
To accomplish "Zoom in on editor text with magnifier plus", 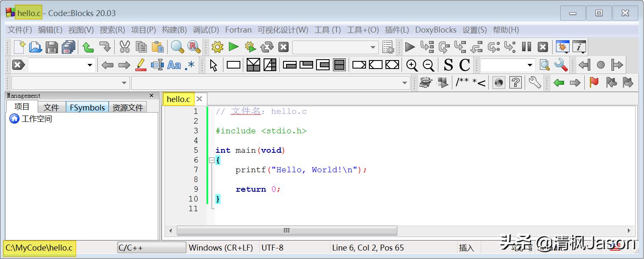I will 412,65.
